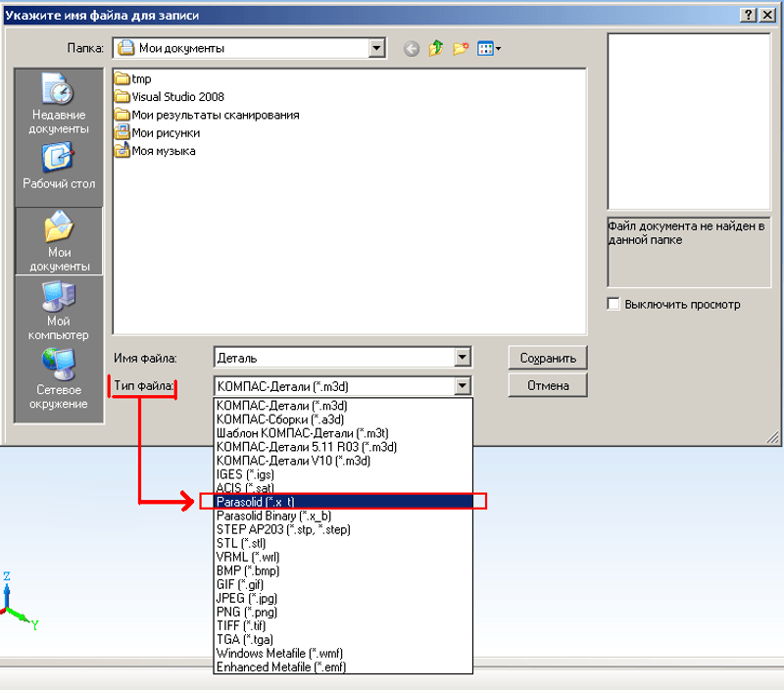The width and height of the screenshot is (784, 690).
Task: Select Windows Metafile (*.wmf) format
Action: [343, 653]
